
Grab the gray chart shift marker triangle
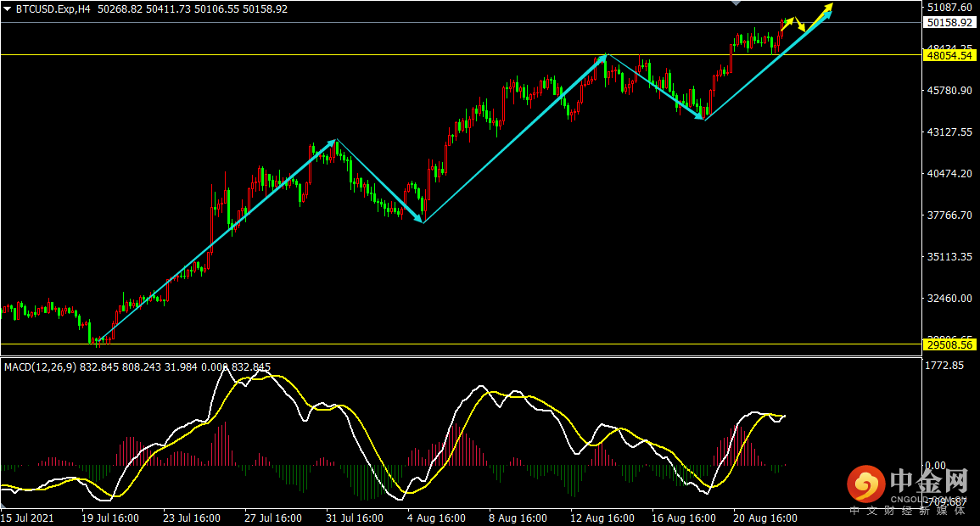[x=736, y=3]
